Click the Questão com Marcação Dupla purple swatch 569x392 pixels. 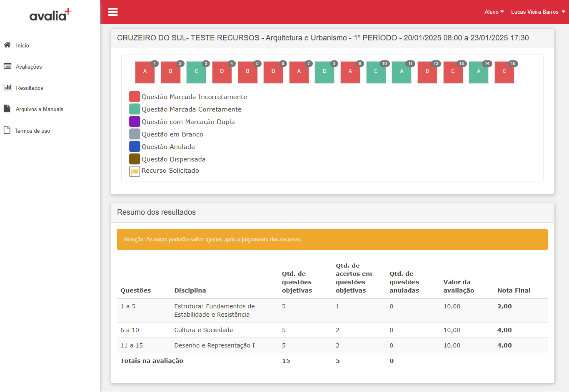pos(135,122)
